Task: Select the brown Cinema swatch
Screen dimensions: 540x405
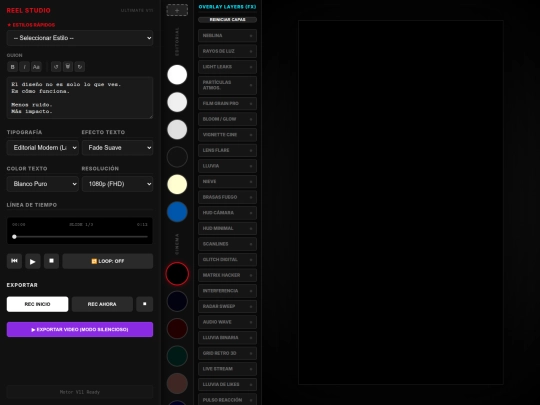Action: [177, 383]
